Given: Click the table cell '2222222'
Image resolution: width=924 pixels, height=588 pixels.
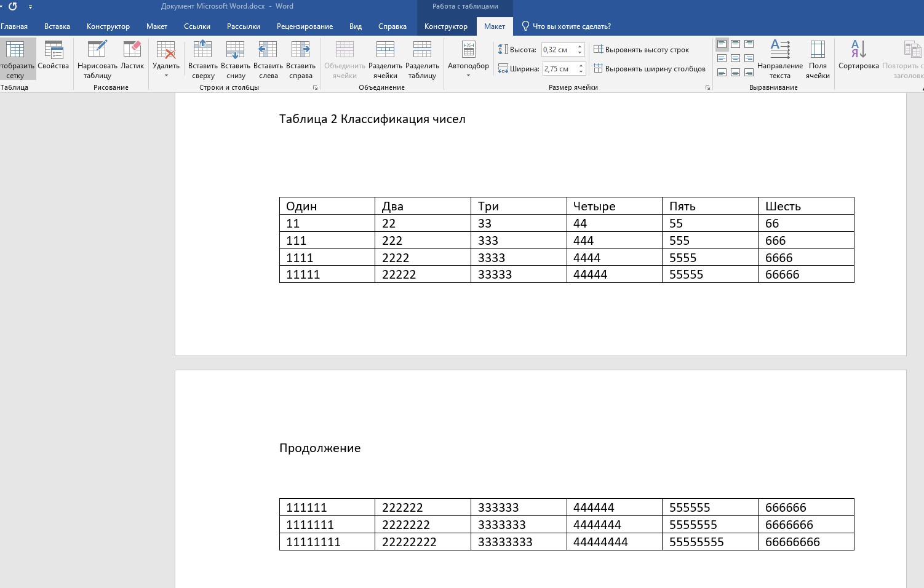Looking at the screenshot, I should 423,525.
